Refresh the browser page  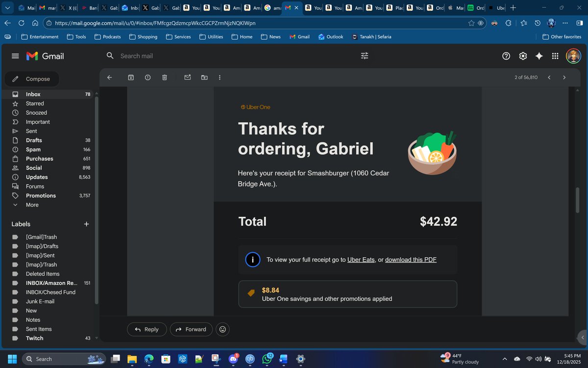click(21, 23)
